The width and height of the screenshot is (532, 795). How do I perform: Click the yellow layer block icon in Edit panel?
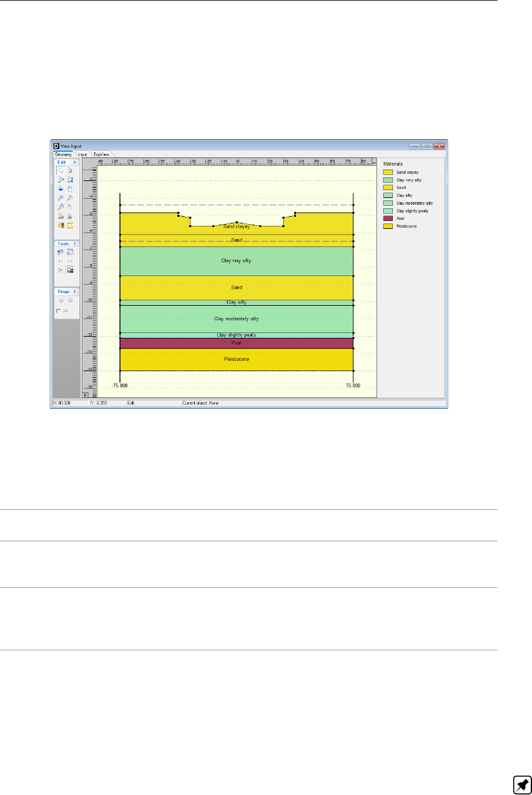70,225
